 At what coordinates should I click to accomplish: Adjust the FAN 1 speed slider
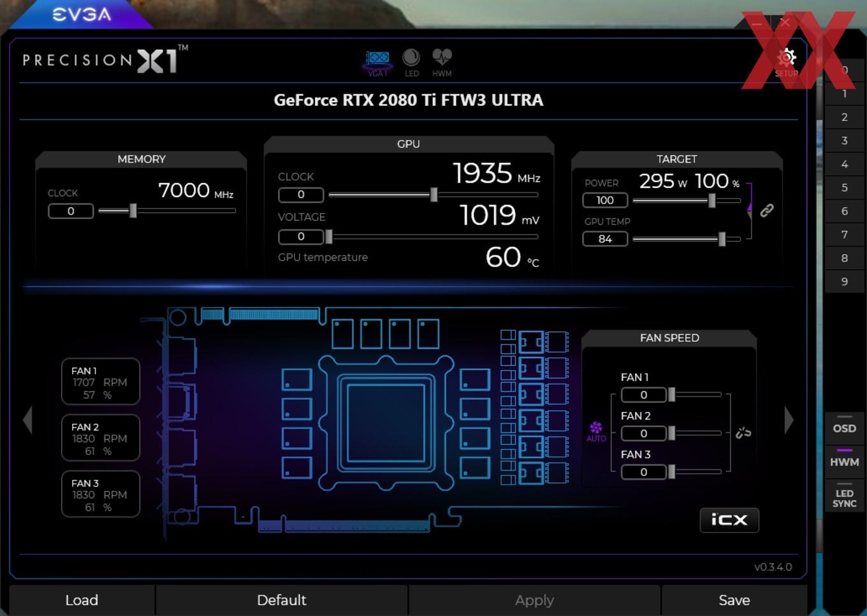pos(671,395)
